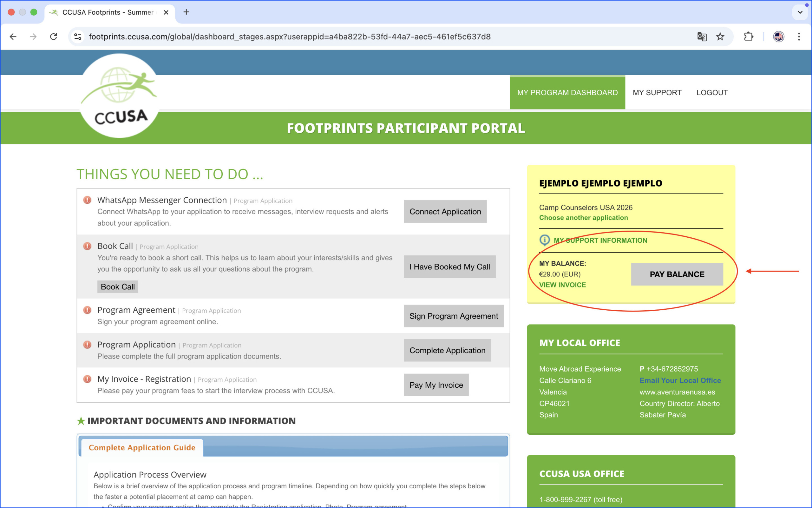The height and width of the screenshot is (508, 812).
Task: Expand the tab search dropdown arrow
Action: tap(800, 12)
